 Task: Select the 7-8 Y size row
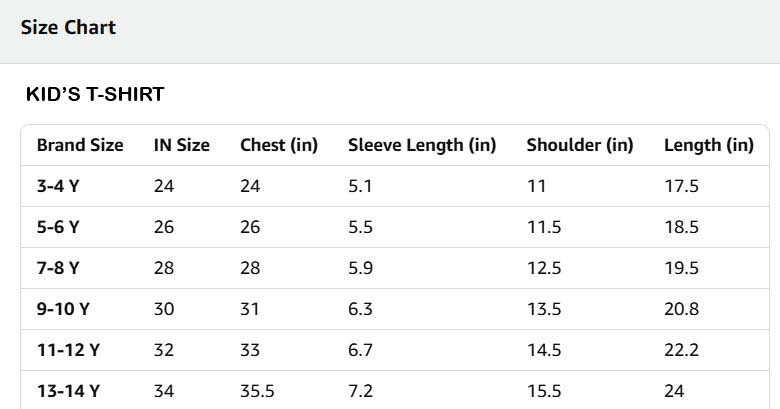pos(395,268)
